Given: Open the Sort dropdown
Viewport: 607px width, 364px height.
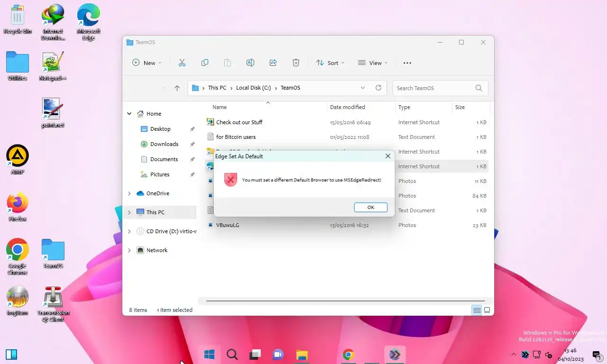Looking at the screenshot, I should click(x=331, y=63).
